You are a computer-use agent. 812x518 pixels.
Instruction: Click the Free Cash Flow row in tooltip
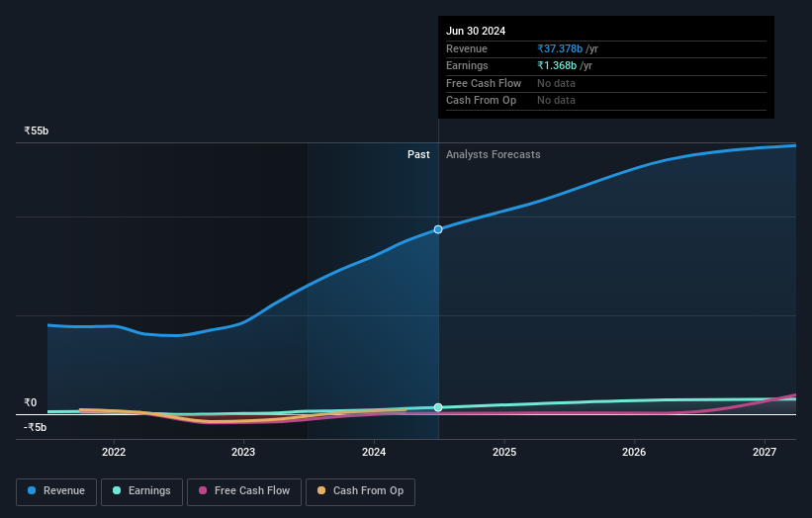pyautogui.click(x=606, y=83)
